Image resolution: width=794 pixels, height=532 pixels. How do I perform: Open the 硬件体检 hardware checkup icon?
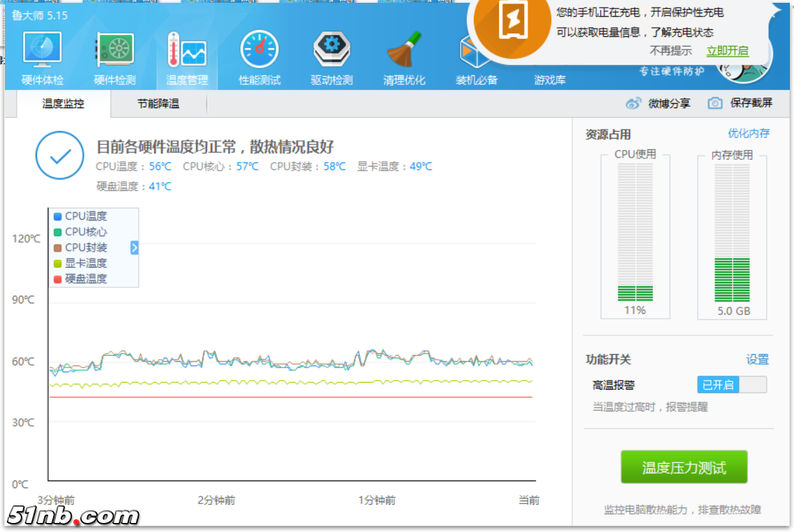[x=43, y=50]
